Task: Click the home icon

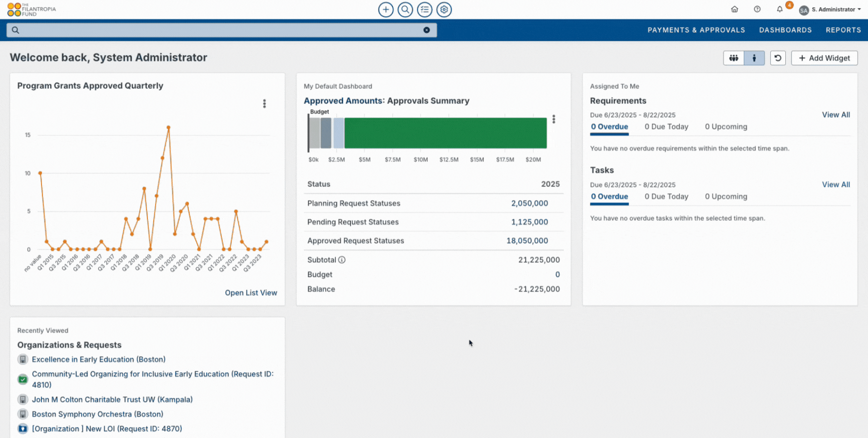Action: coord(735,9)
